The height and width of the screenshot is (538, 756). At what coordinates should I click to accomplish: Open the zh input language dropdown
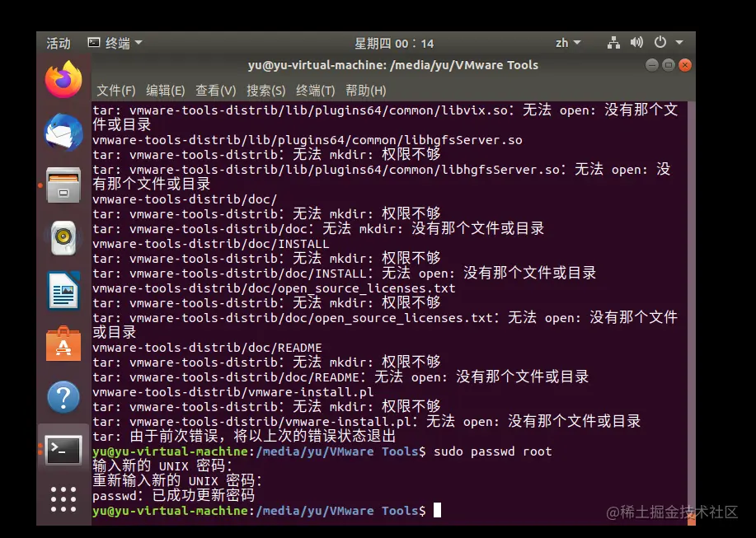[568, 43]
